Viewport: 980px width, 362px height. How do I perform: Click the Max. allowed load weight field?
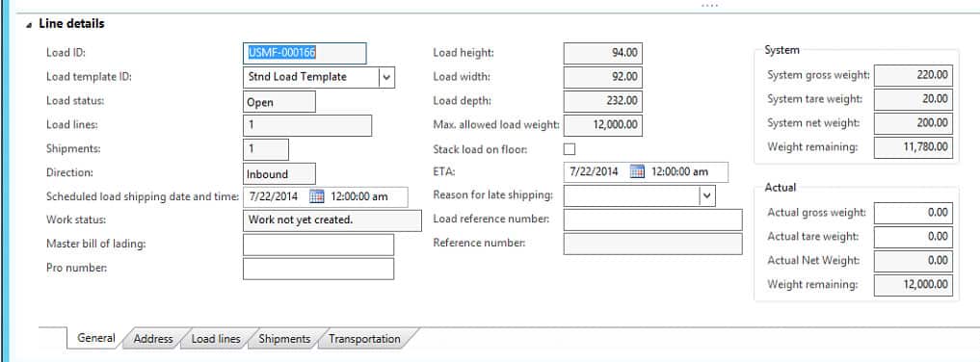click(x=602, y=125)
